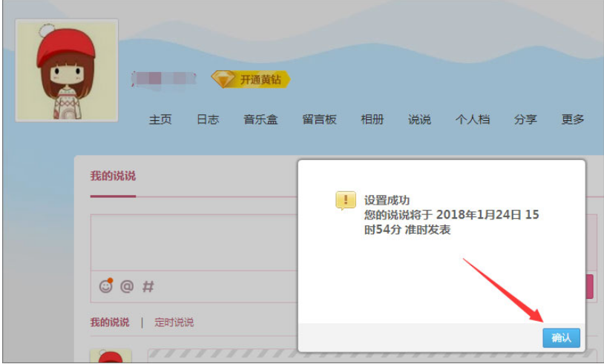Open the emoji smiley picker

point(106,286)
